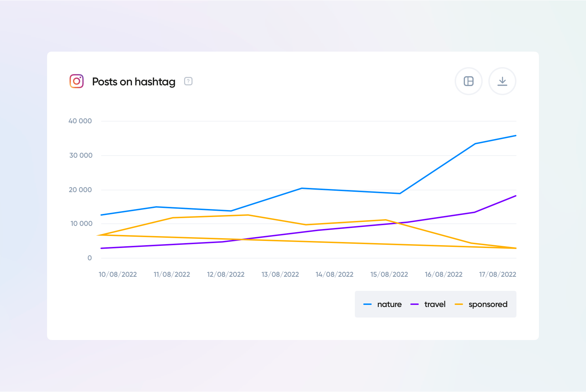
Task: Toggle the nature series in legend
Action: tap(389, 304)
